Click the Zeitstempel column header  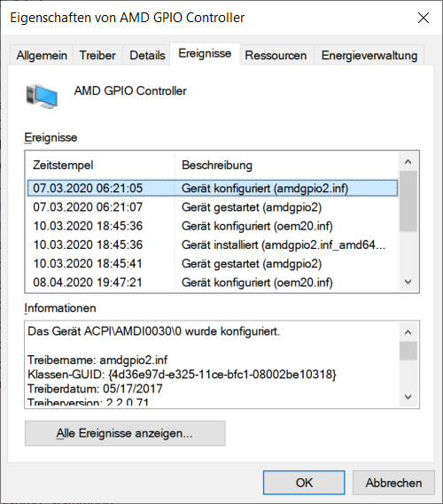click(x=100, y=166)
